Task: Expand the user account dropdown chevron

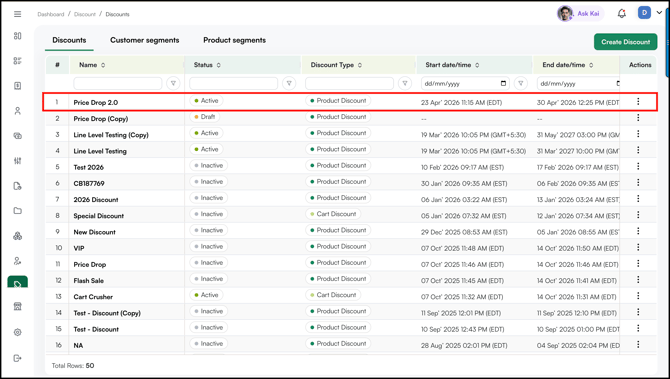Action: point(659,13)
